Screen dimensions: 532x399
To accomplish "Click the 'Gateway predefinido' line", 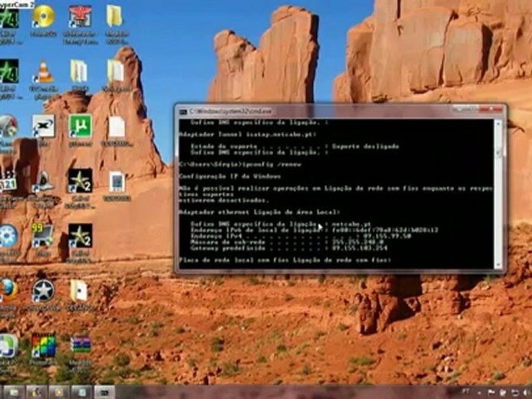I will click(289, 248).
